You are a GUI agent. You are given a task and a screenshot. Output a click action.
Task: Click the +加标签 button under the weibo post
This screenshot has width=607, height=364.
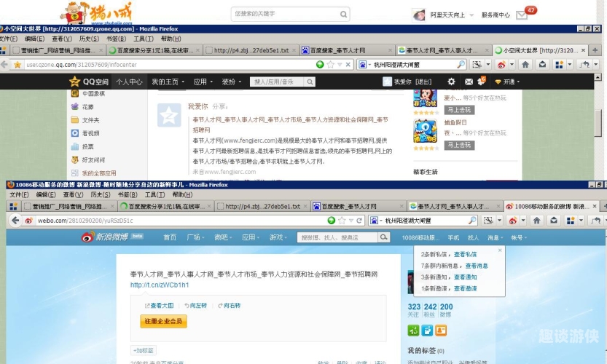tap(144, 350)
